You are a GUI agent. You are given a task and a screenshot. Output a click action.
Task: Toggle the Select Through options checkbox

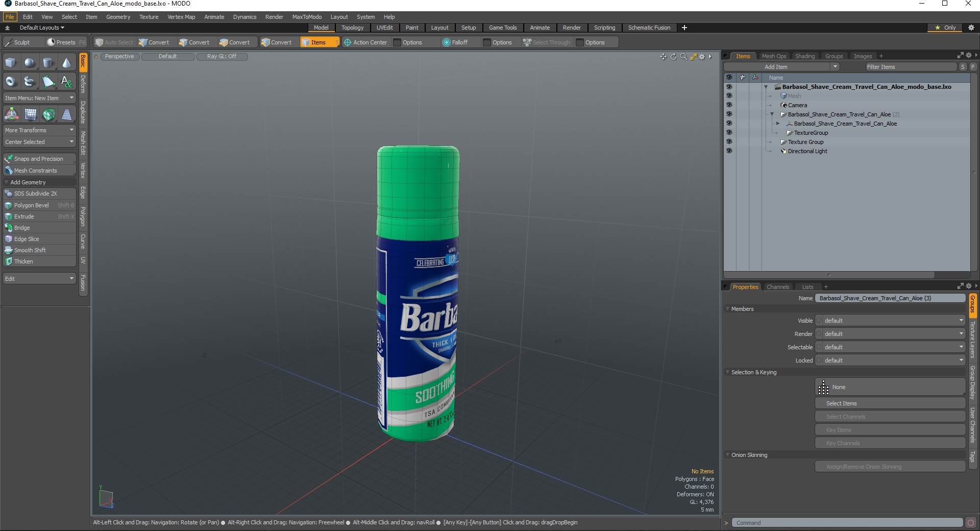click(580, 42)
